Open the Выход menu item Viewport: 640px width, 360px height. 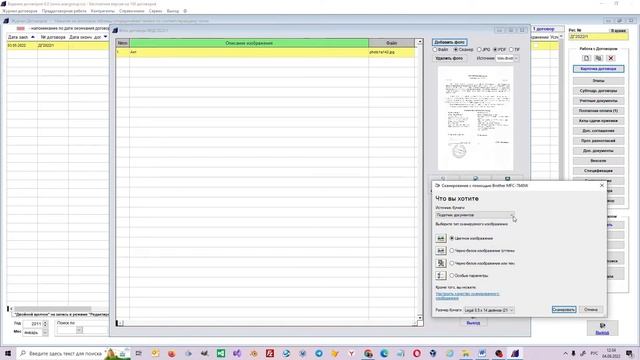pyautogui.click(x=173, y=11)
